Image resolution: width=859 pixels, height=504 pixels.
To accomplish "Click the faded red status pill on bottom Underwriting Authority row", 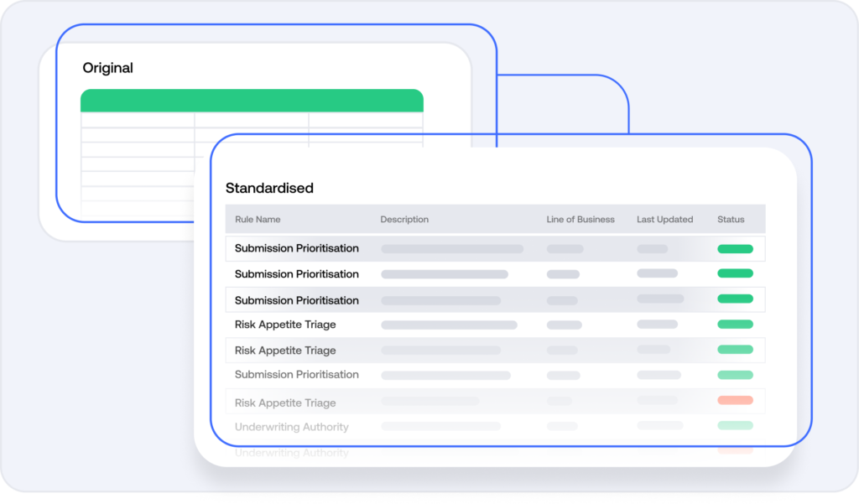I will click(735, 450).
